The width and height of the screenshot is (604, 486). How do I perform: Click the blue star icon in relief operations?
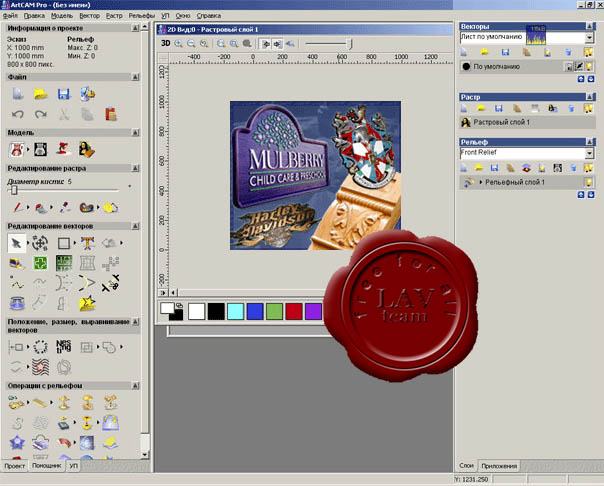[x=17, y=443]
